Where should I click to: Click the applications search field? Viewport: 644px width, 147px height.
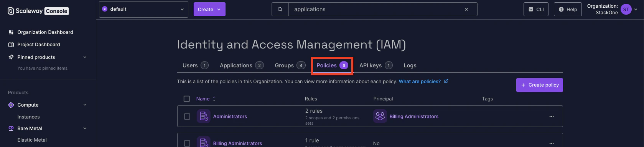point(374,9)
